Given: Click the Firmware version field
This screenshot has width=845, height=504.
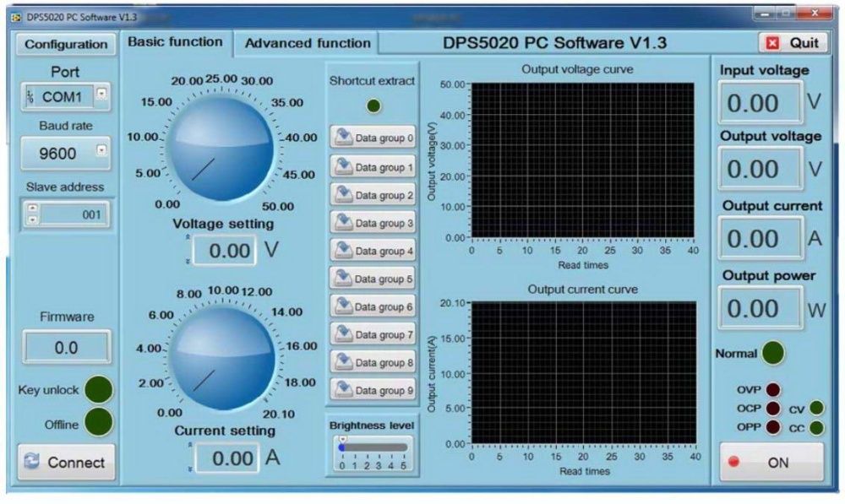Looking at the screenshot, I should pos(66,347).
